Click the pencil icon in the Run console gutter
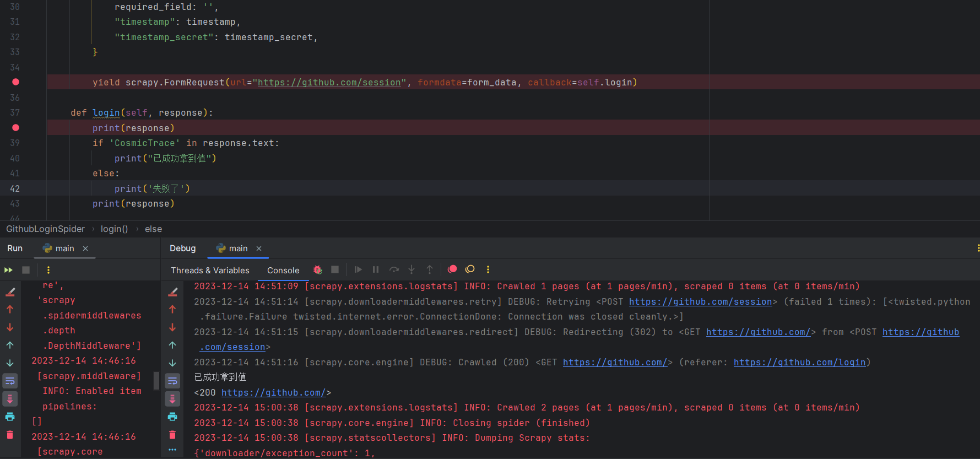This screenshot has width=980, height=459. point(10,291)
